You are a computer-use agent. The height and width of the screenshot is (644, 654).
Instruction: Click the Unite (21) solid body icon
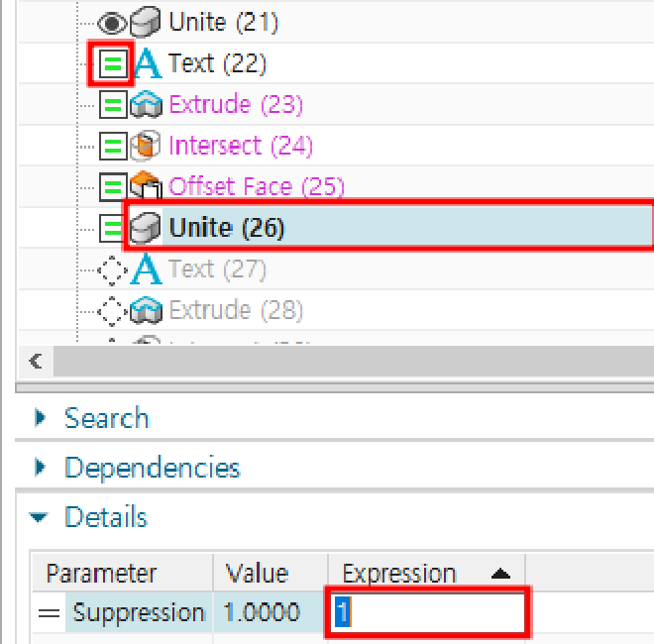[x=145, y=22]
